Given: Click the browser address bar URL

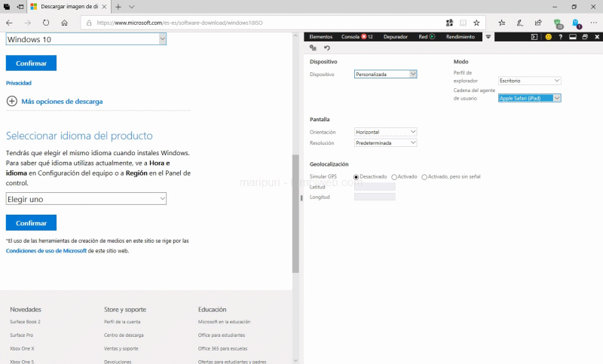Looking at the screenshot, I should coord(179,23).
